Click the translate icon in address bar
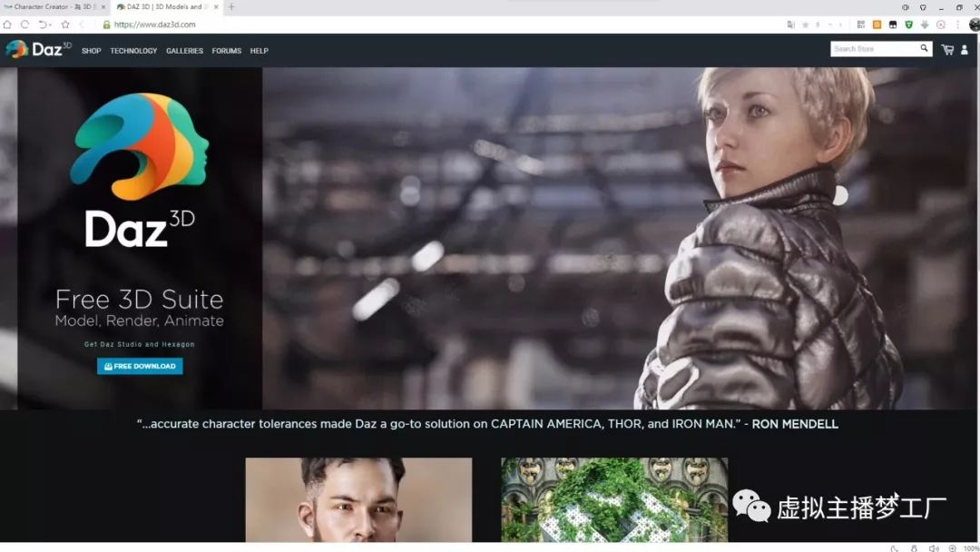The width and height of the screenshot is (980, 552). point(790,25)
